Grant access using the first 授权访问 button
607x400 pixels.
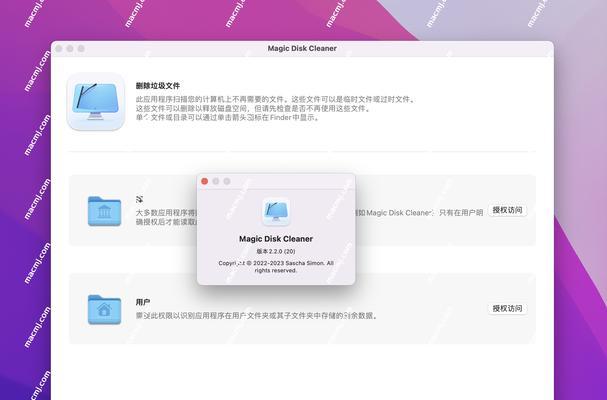[x=507, y=210]
